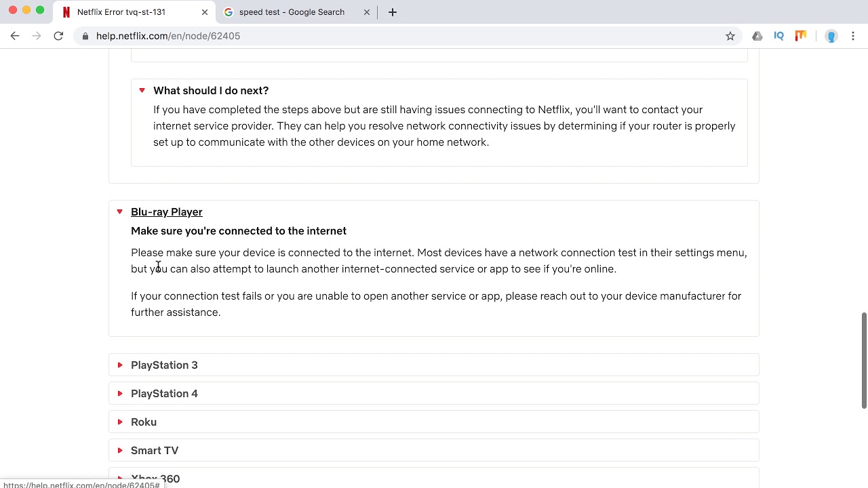Click the macOS green full-screen window button

tap(40, 10)
